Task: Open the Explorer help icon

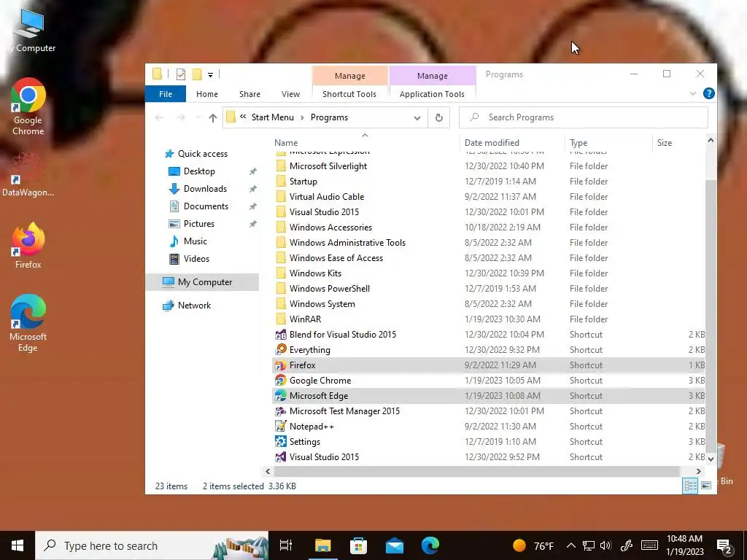Action: tap(709, 93)
